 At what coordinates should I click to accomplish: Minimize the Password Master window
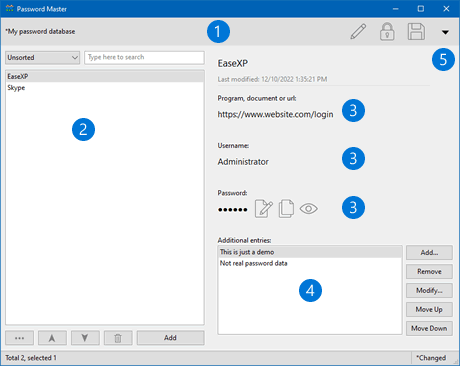(396, 9)
